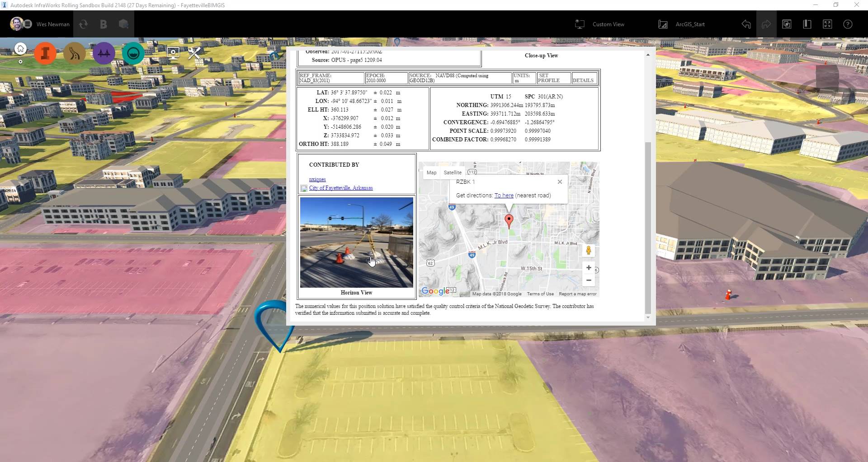Click the fullscreen expand icon
The height and width of the screenshot is (462, 868).
point(828,24)
